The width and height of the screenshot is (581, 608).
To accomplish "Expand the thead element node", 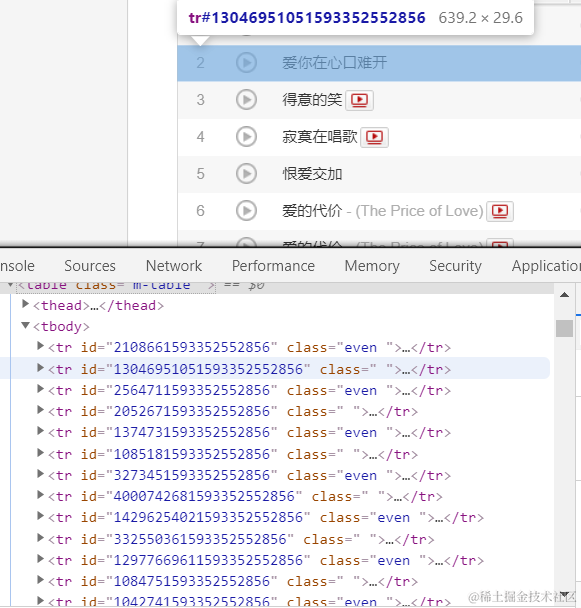I will tap(26, 304).
